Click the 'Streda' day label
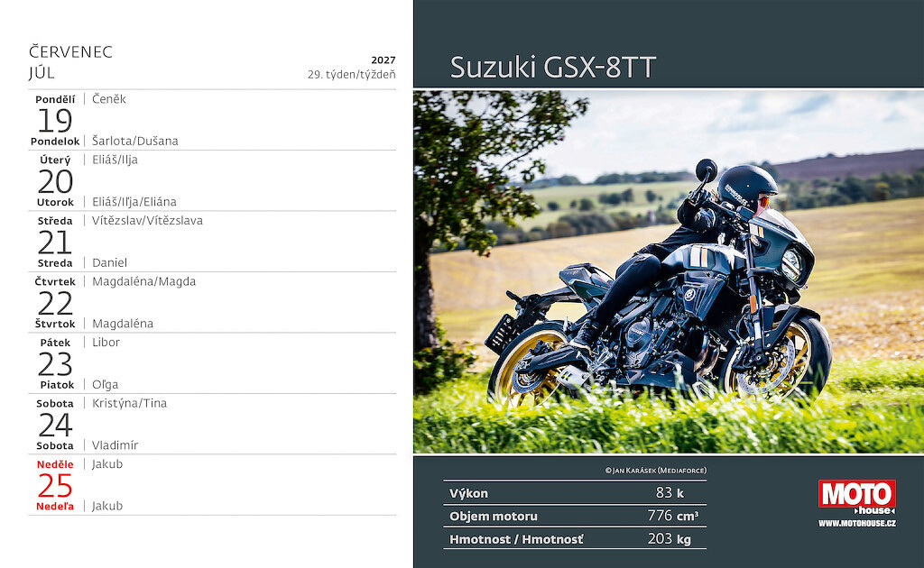Image resolution: width=924 pixels, height=568 pixels. [55, 263]
